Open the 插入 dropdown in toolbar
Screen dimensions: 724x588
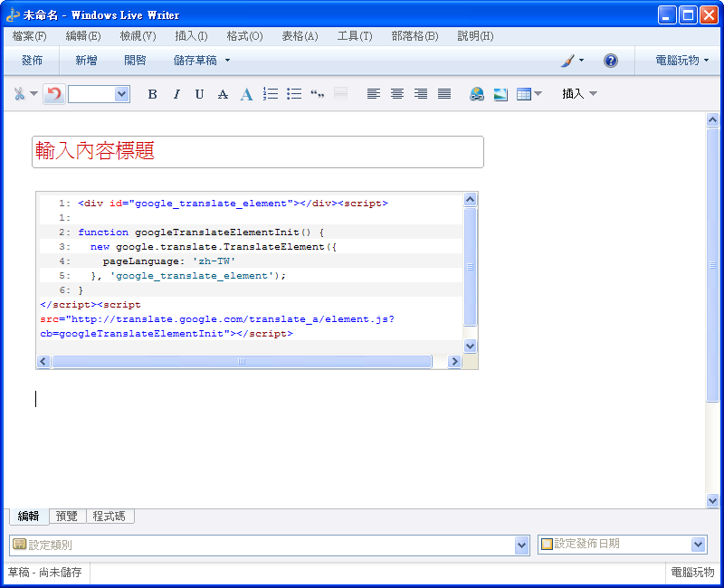coord(579,94)
